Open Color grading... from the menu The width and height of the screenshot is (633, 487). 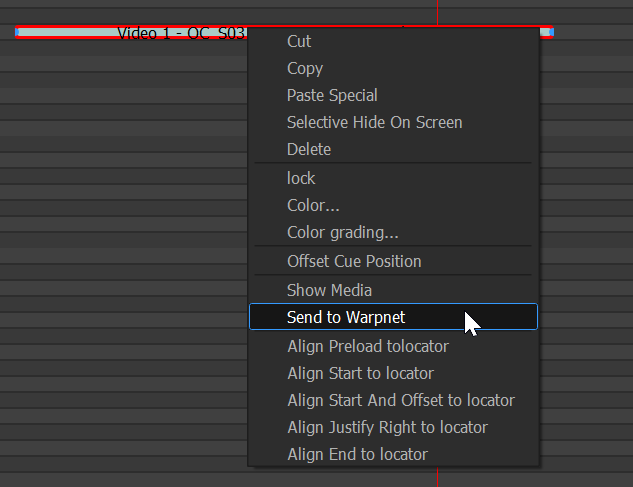[x=342, y=233]
